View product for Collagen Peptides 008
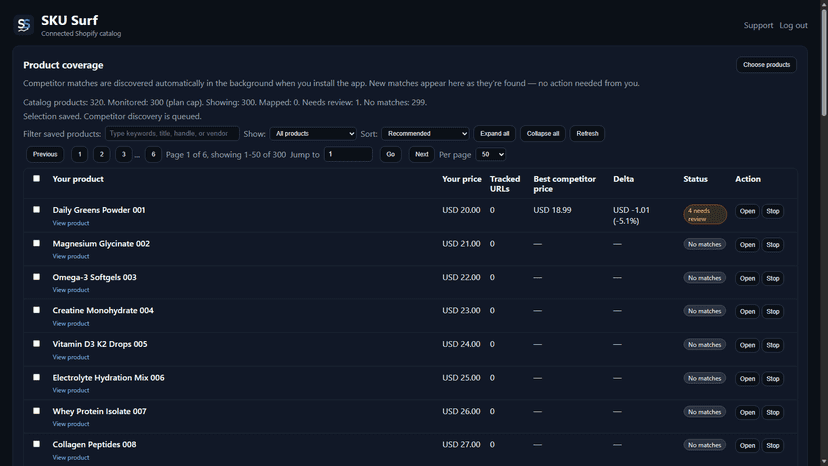This screenshot has height=466, width=828. [71, 458]
